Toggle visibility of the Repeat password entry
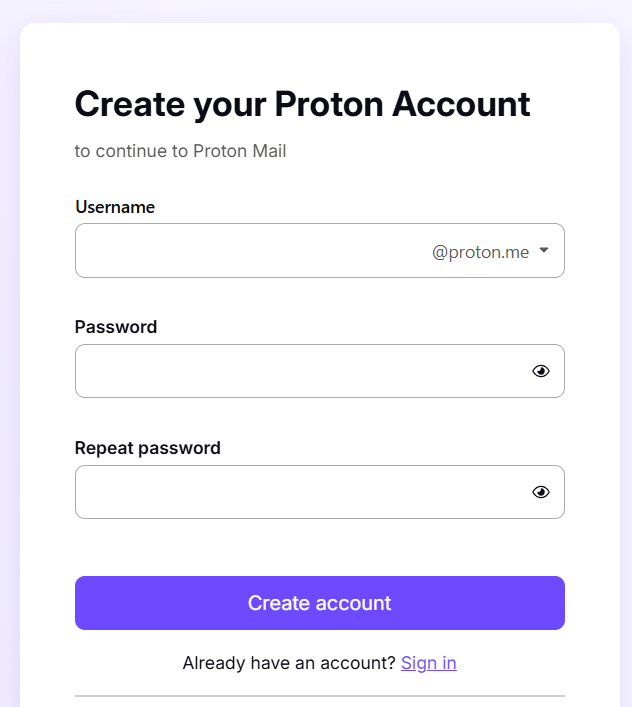The height and width of the screenshot is (707, 632). [x=541, y=492]
